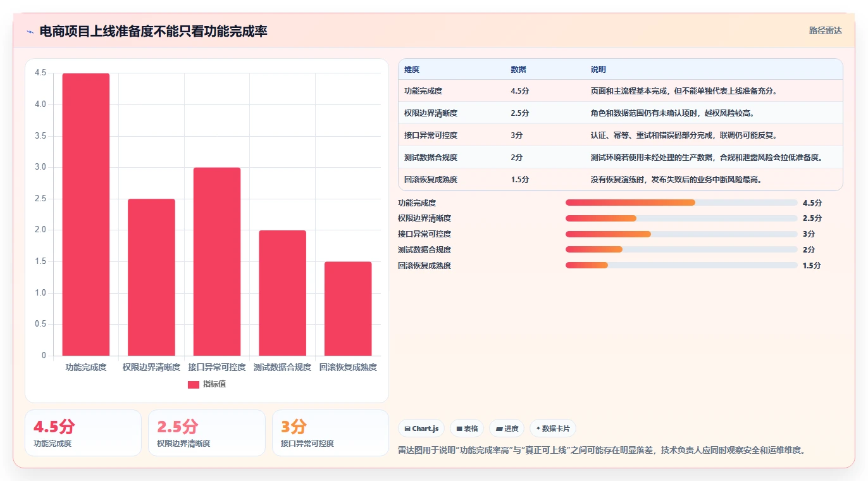
Task: Click the 路径雷达 label in header
Action: 825,30
